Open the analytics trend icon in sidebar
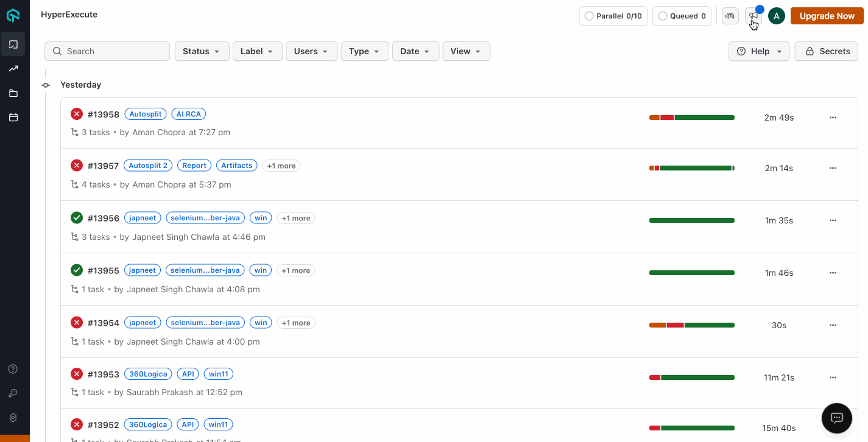868x442 pixels. tap(13, 69)
